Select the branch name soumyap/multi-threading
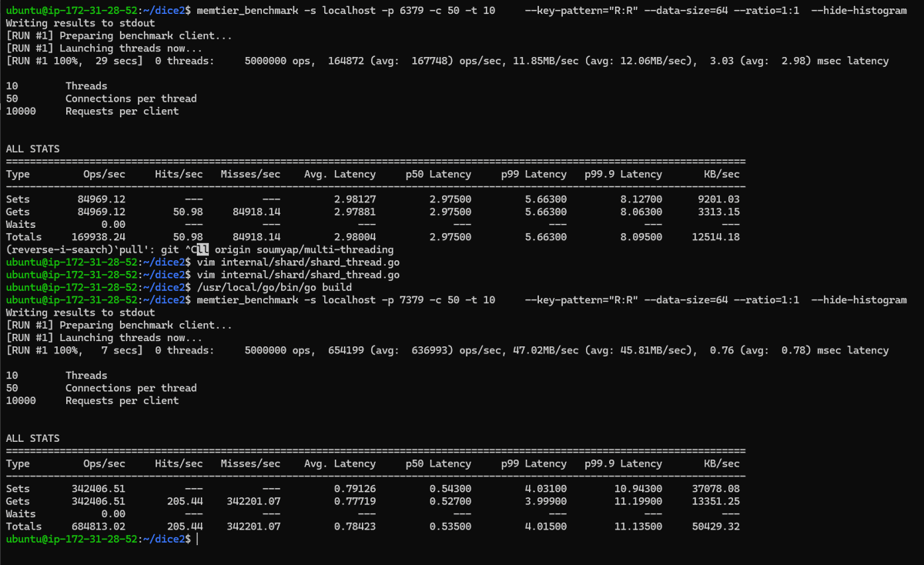The width and height of the screenshot is (924, 565). 325,249
